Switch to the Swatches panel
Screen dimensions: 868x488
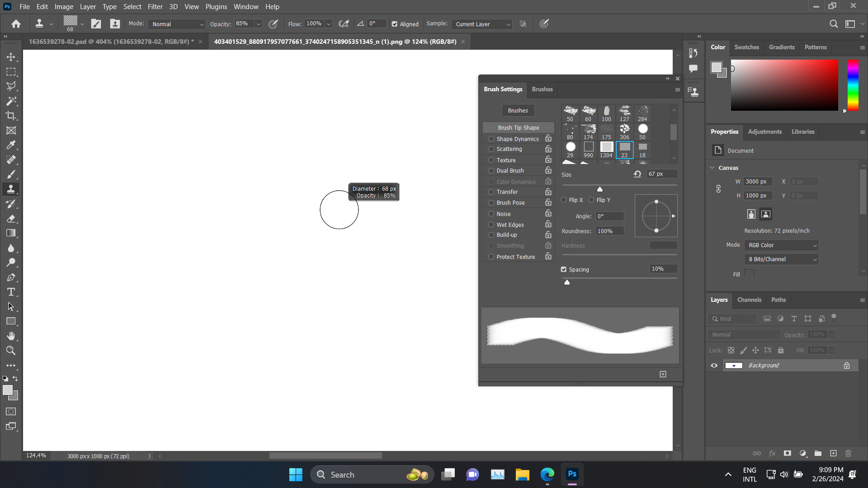[746, 47]
